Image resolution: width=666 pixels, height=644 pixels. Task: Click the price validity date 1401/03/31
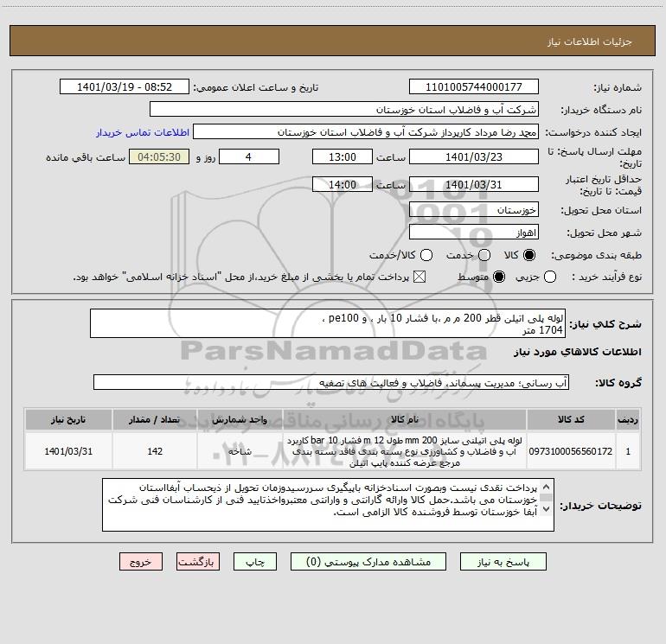point(474,184)
